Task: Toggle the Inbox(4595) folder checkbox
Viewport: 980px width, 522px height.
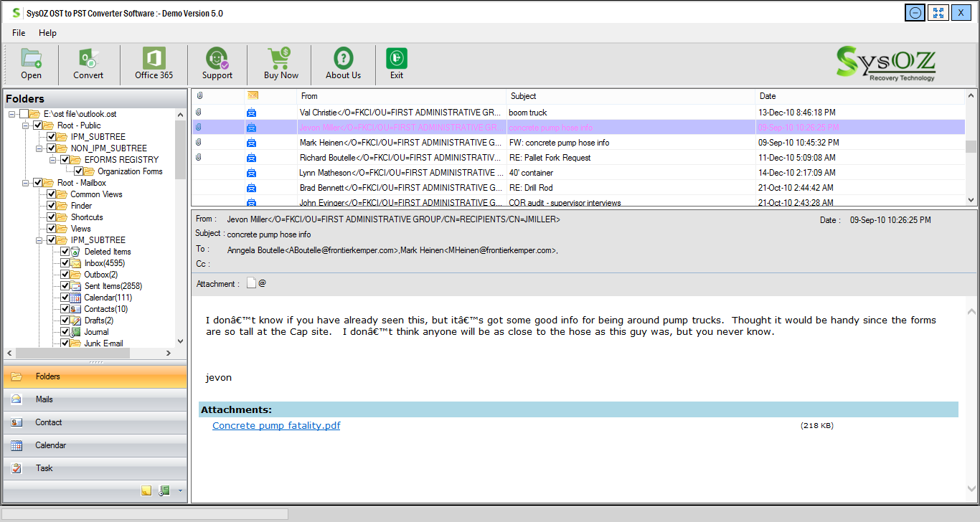Action: 65,263
